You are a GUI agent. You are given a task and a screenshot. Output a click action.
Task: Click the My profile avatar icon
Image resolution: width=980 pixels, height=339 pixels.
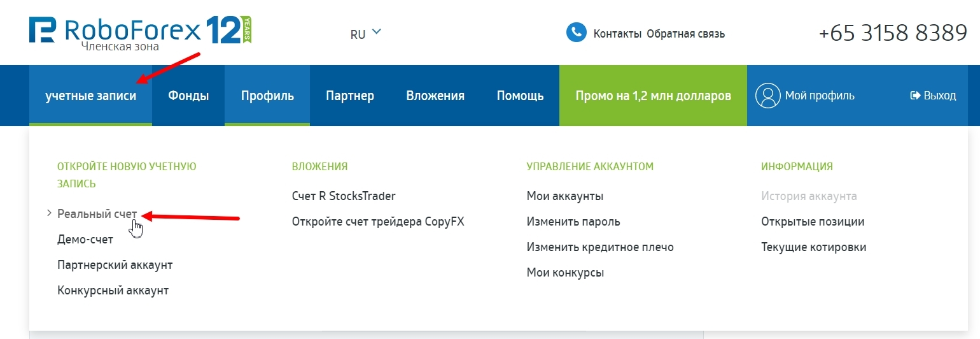point(767,96)
